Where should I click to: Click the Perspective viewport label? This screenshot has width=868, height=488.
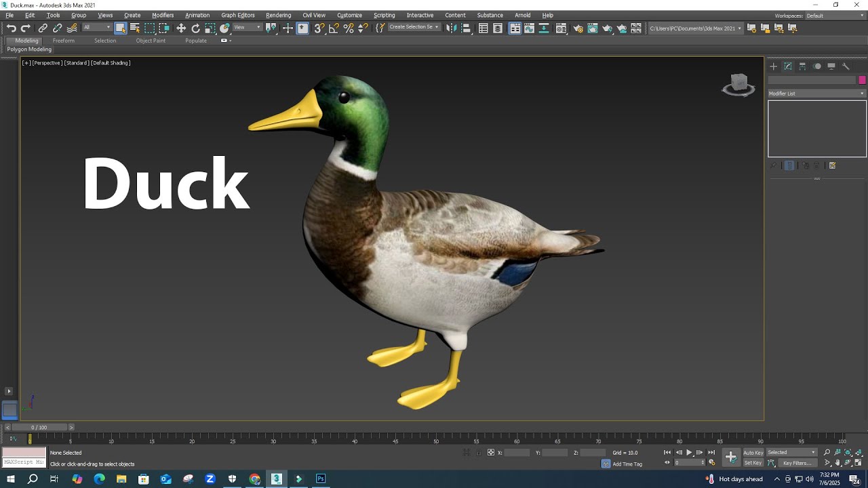coord(47,63)
